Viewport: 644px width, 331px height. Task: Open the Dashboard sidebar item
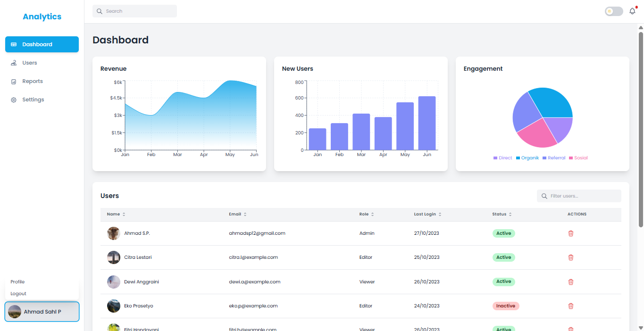(42, 44)
